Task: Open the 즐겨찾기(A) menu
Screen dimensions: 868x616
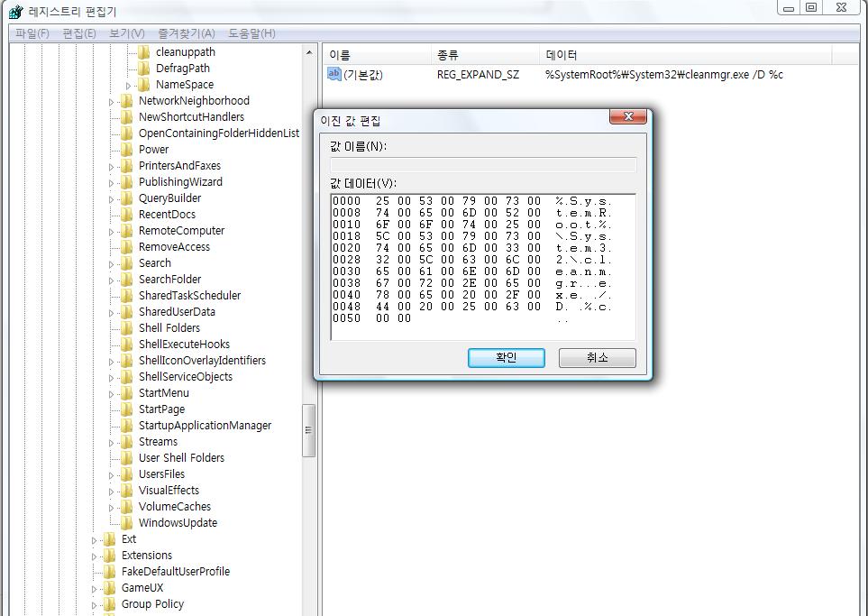Action: click(x=186, y=33)
